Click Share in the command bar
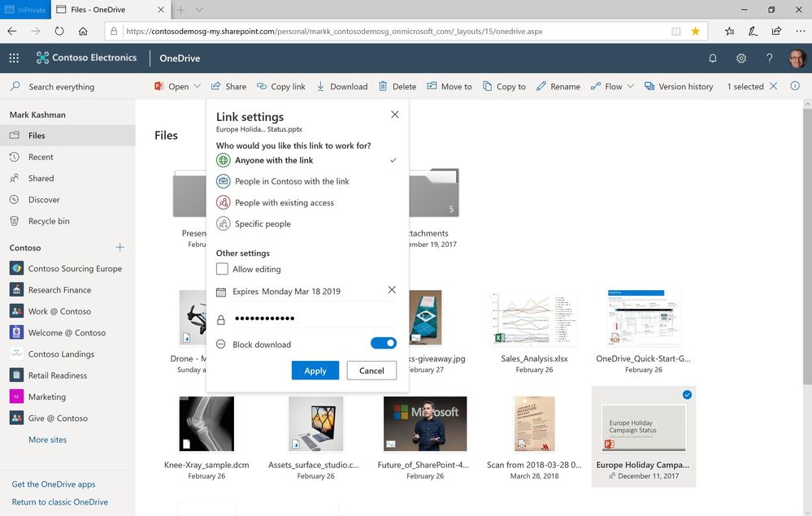This screenshot has width=812, height=516. tap(228, 86)
